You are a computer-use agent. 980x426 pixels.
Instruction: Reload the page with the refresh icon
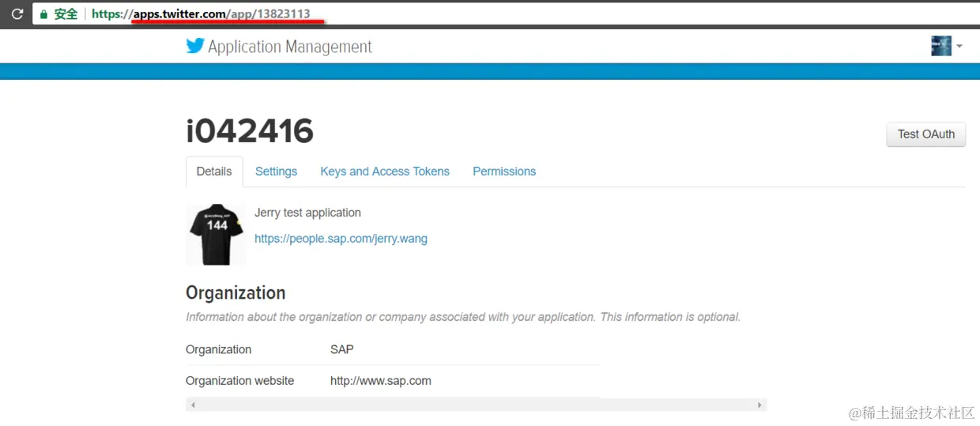pyautogui.click(x=16, y=14)
